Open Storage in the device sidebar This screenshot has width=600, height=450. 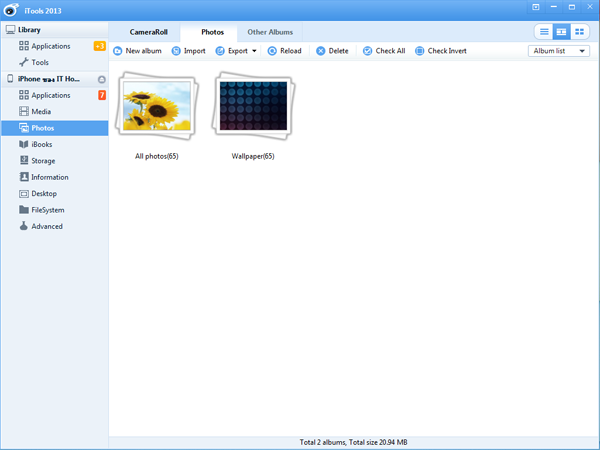click(43, 161)
